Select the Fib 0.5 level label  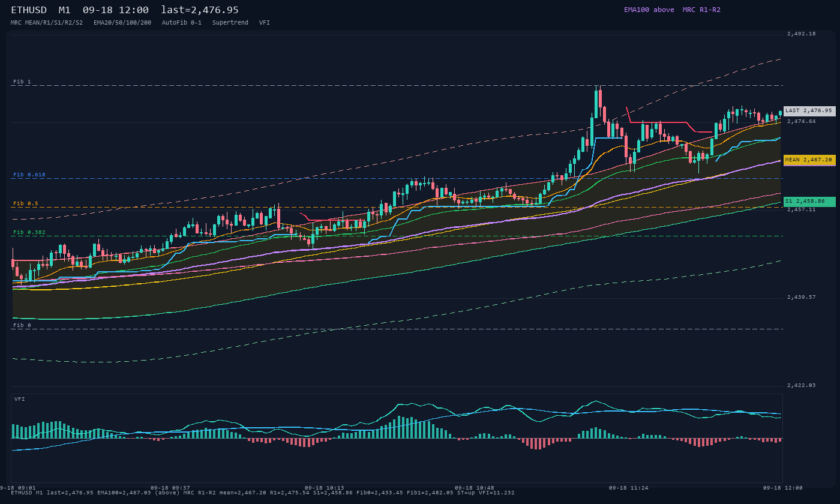(26, 203)
